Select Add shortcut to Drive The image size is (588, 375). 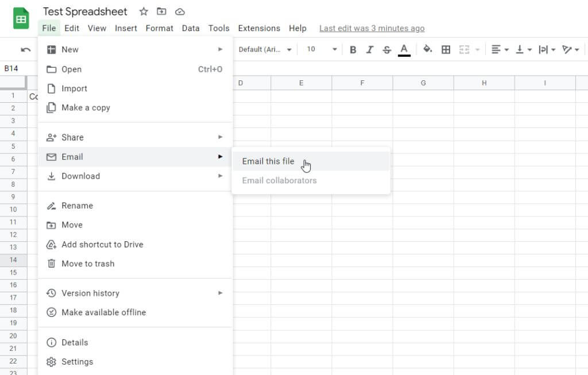135,245
